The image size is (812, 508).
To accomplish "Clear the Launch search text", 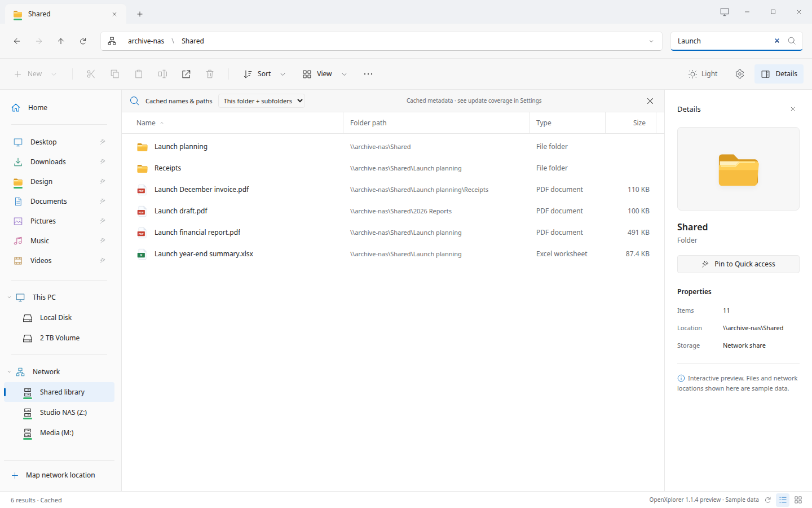I will [777, 41].
